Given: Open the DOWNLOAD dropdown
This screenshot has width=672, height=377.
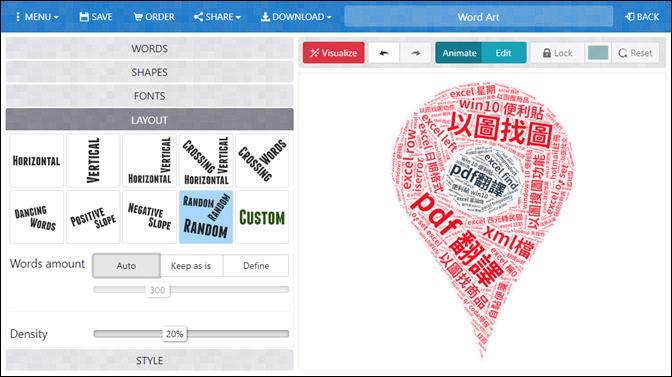Looking at the screenshot, I should point(296,17).
